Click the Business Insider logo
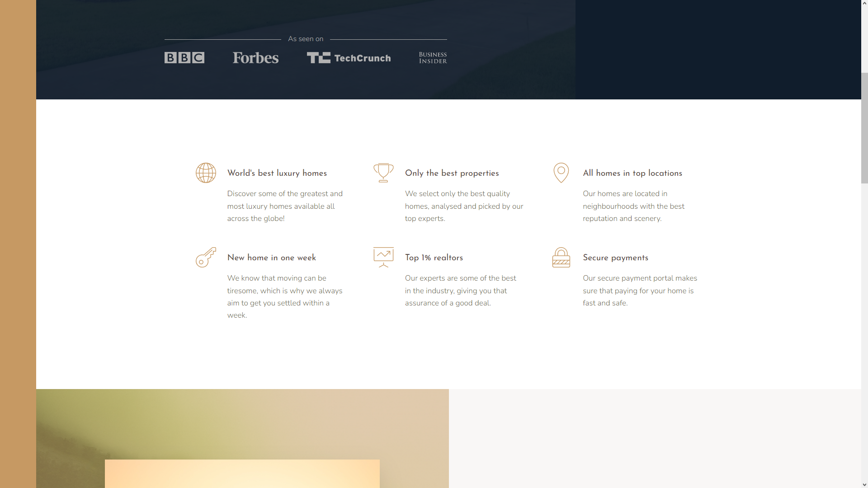The height and width of the screenshot is (488, 868). (x=433, y=58)
